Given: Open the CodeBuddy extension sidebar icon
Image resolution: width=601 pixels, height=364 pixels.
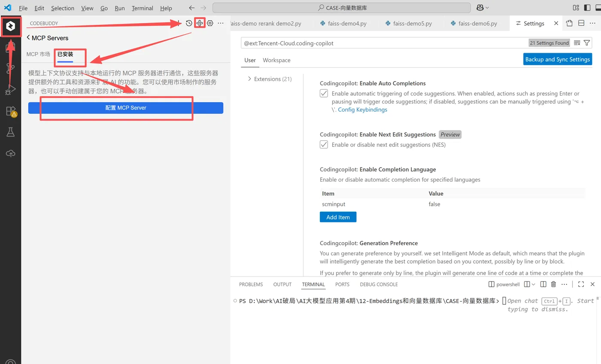Looking at the screenshot, I should 10,27.
